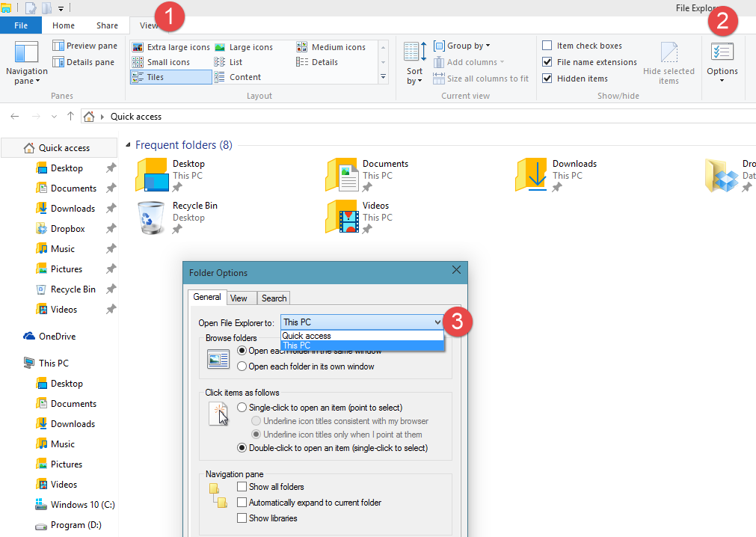Open the Add columns dropdown
Image resolution: width=756 pixels, height=537 pixels.
(x=469, y=62)
